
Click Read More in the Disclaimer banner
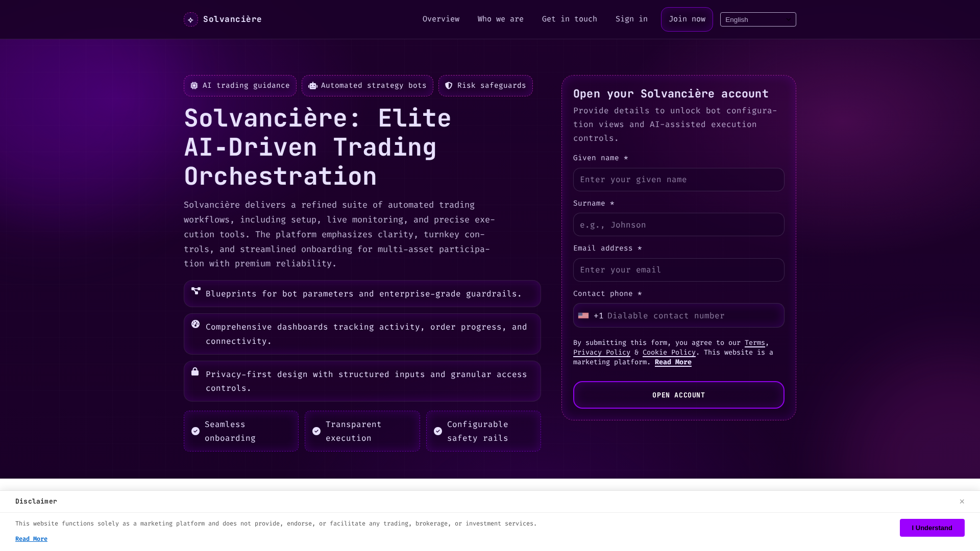[x=31, y=539]
